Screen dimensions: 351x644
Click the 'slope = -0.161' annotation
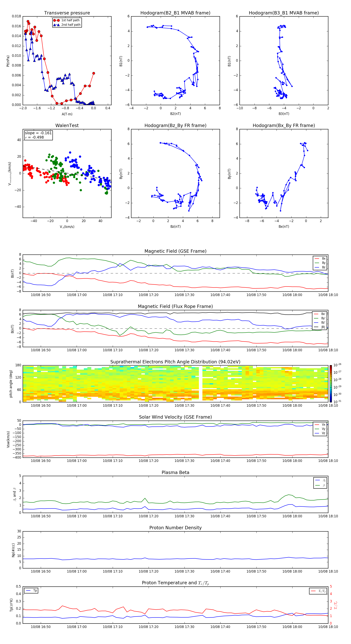(38, 133)
